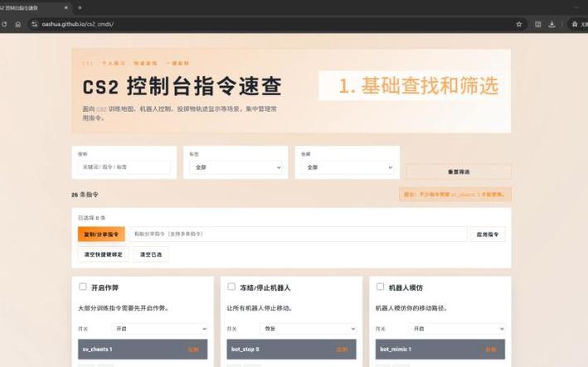The image size is (588, 367).
Task: Open the 开关 dropdown in 机器人模仿 card
Action: [457, 329]
